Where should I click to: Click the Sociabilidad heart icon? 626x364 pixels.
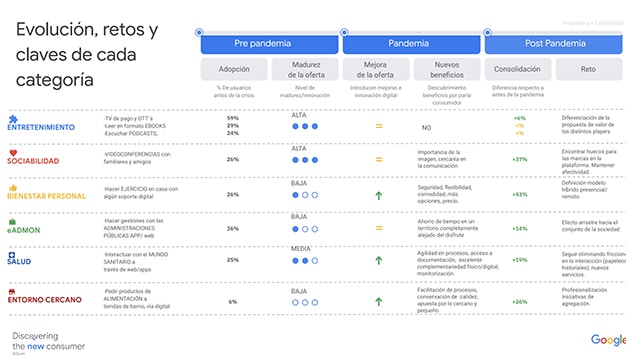[13, 153]
